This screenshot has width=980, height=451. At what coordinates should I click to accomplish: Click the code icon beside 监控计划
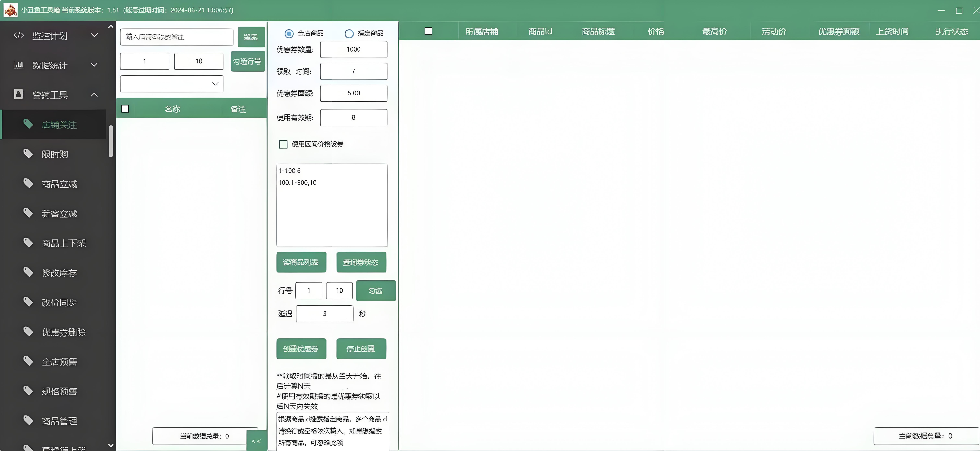19,35
